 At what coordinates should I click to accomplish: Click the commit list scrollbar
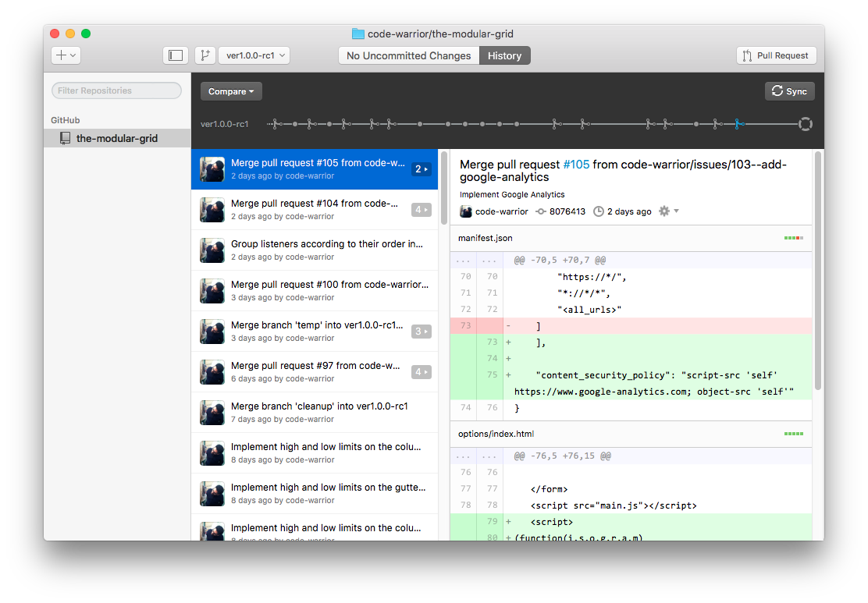pyautogui.click(x=444, y=188)
